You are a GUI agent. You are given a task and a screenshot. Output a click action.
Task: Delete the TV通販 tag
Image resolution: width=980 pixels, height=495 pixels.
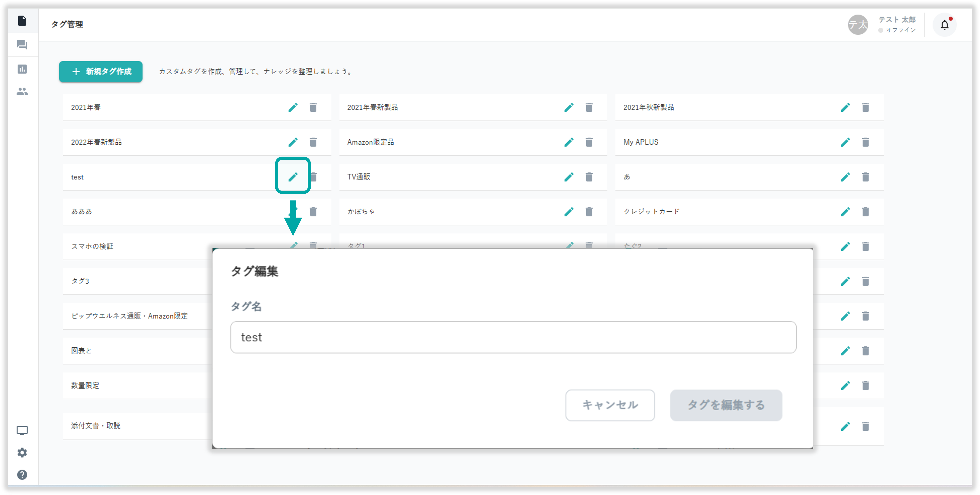589,177
